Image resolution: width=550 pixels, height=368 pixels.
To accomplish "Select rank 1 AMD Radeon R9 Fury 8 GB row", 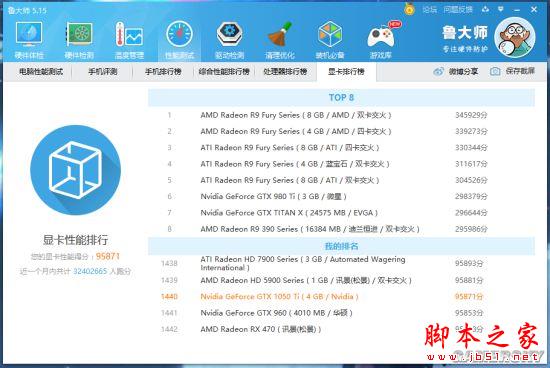I will (x=341, y=115).
